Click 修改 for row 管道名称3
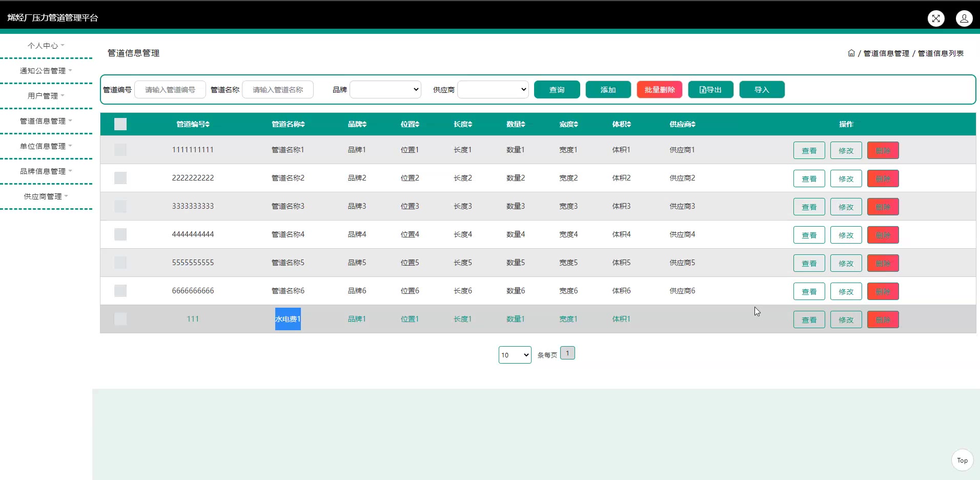This screenshot has height=480, width=980. click(846, 207)
